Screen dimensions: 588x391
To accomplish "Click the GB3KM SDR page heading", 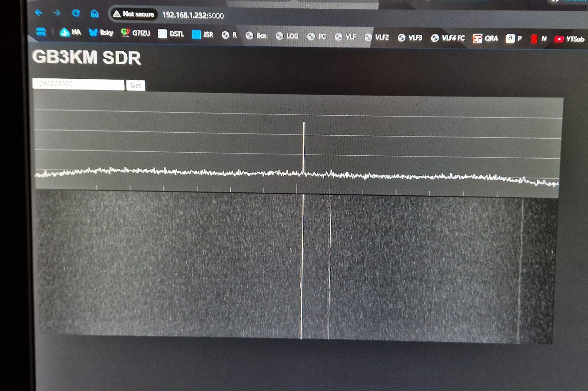I will tap(86, 57).
